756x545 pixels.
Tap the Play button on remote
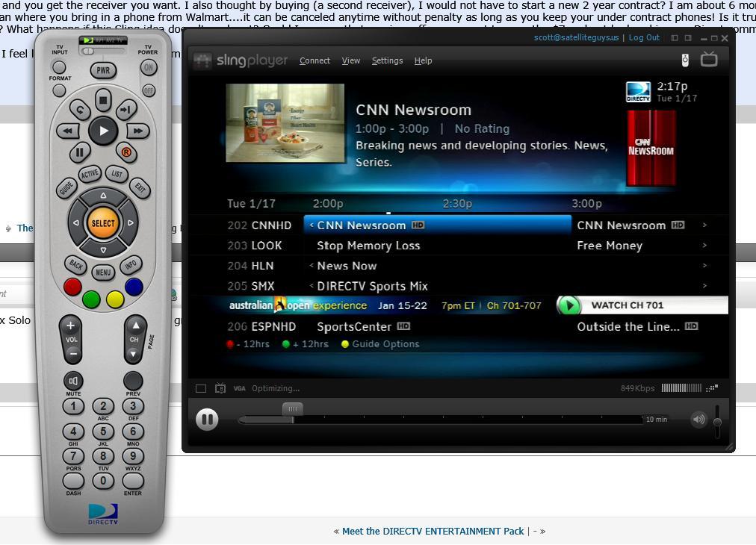[x=103, y=131]
